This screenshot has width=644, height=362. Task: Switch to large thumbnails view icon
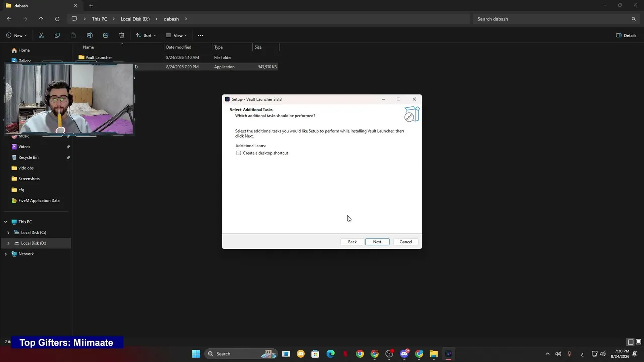[x=638, y=342]
